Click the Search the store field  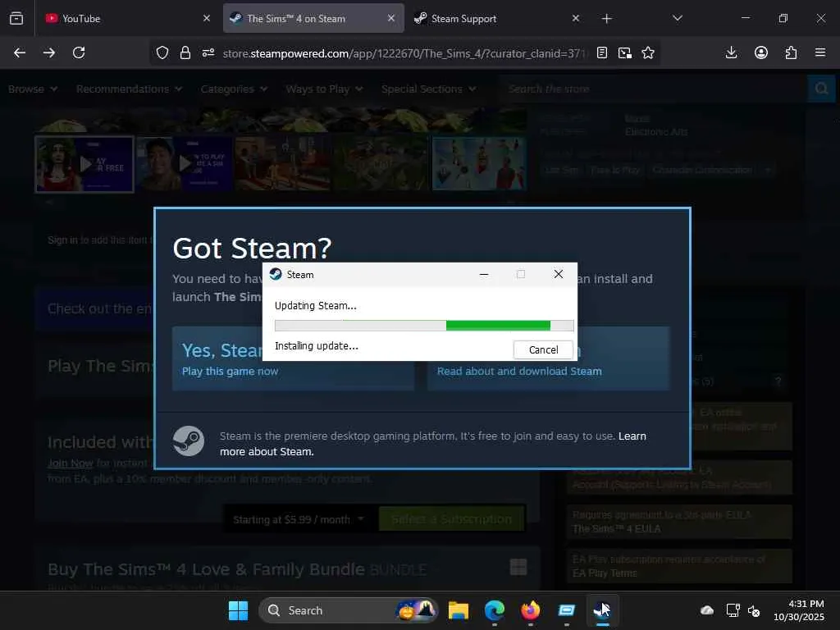tap(654, 89)
